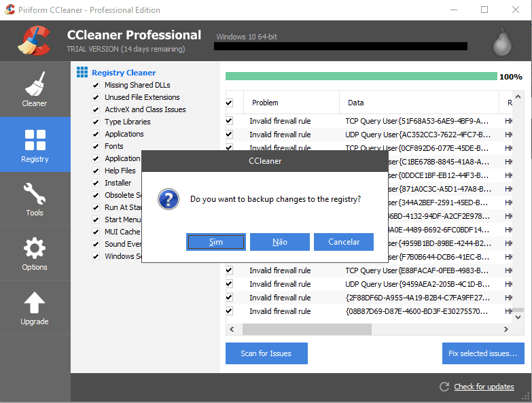The width and height of the screenshot is (532, 403).
Task: Toggle Application Paths checkbox
Action: click(x=96, y=158)
